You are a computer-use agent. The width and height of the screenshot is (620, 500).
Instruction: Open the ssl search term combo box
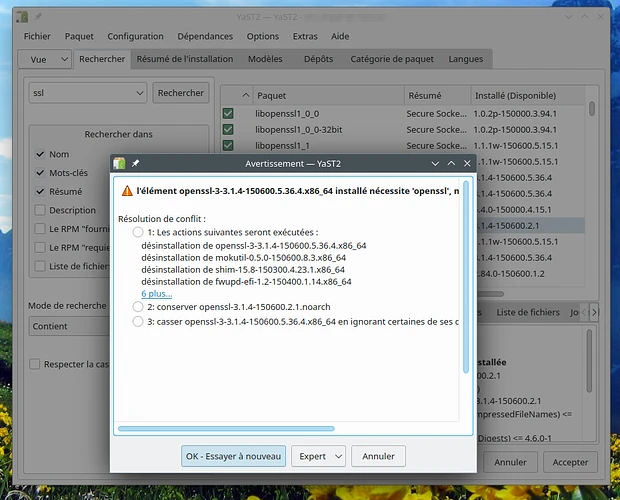coord(87,93)
